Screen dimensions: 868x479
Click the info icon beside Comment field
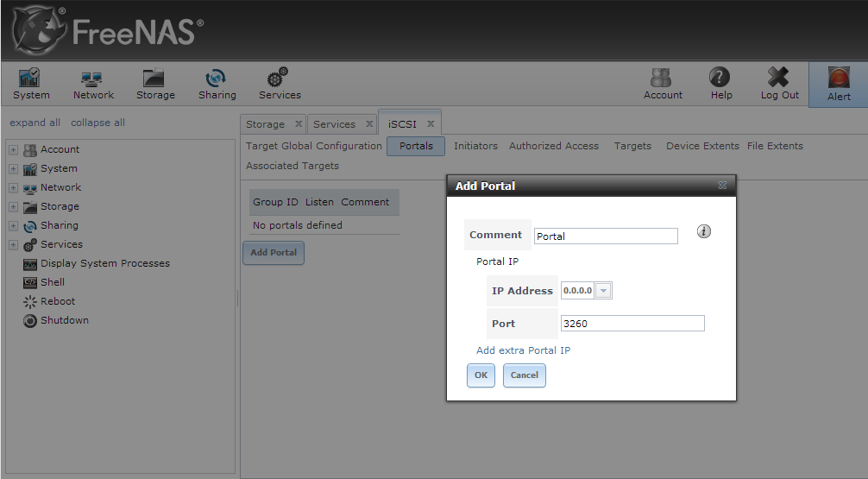click(703, 231)
